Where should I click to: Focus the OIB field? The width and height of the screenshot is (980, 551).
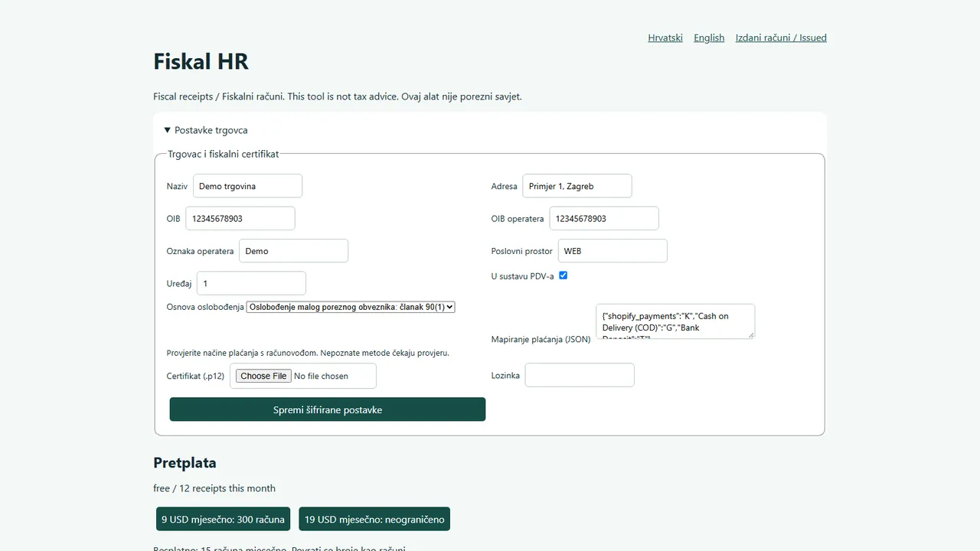tap(240, 218)
